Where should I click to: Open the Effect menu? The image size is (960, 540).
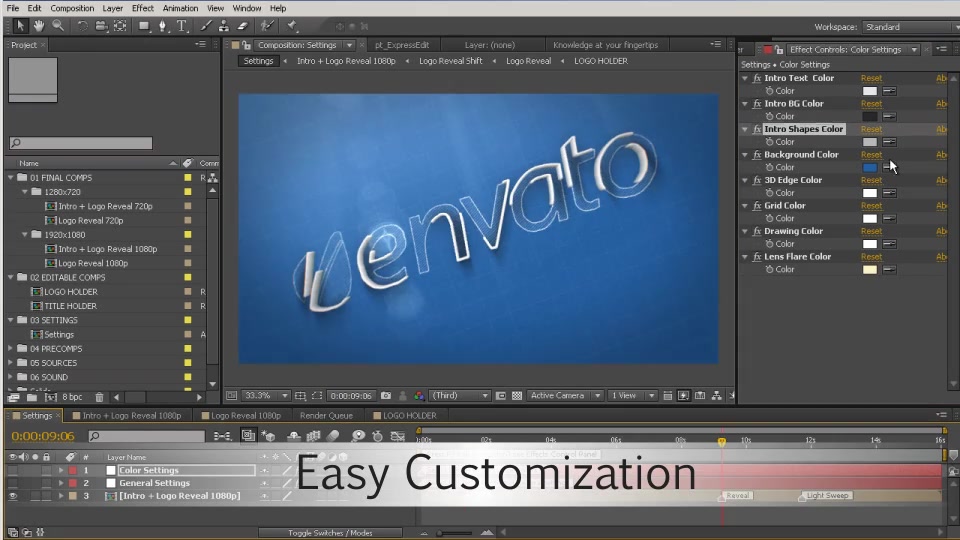(x=143, y=8)
